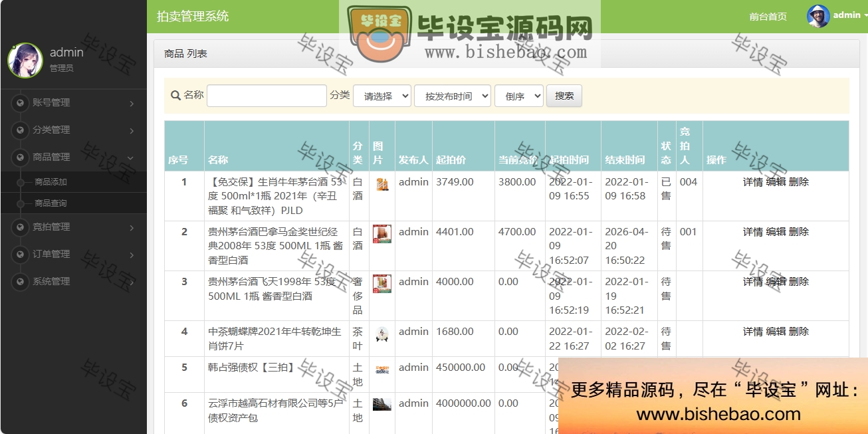Expand the 竞拍管理 chevron arrow
This screenshot has width=868, height=434.
132,227
